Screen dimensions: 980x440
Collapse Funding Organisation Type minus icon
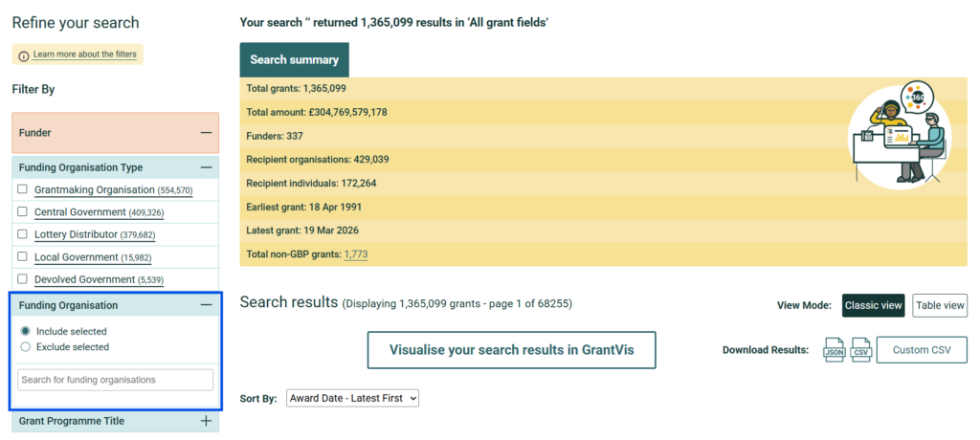206,167
